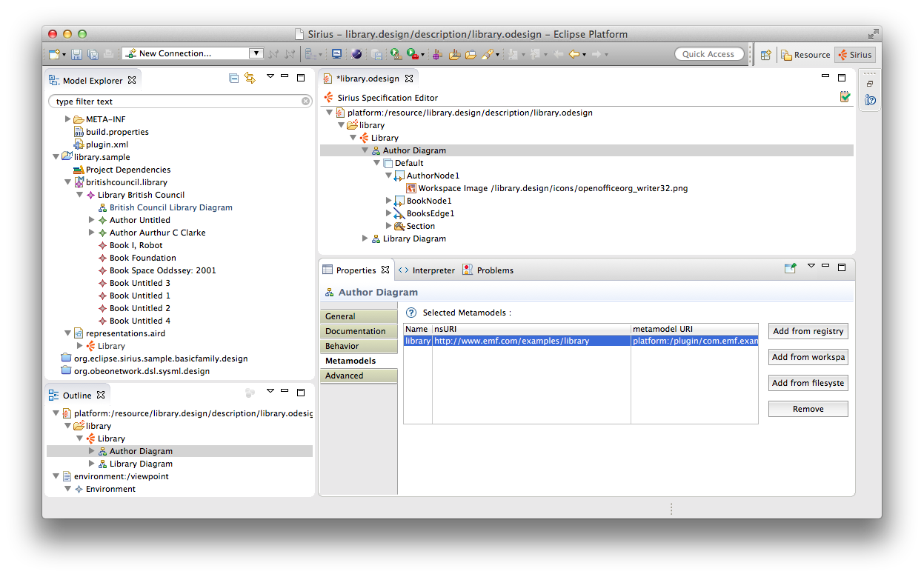The height and width of the screenshot is (577, 924).
Task: Expand the BooksEdge1 tree node
Action: [388, 213]
